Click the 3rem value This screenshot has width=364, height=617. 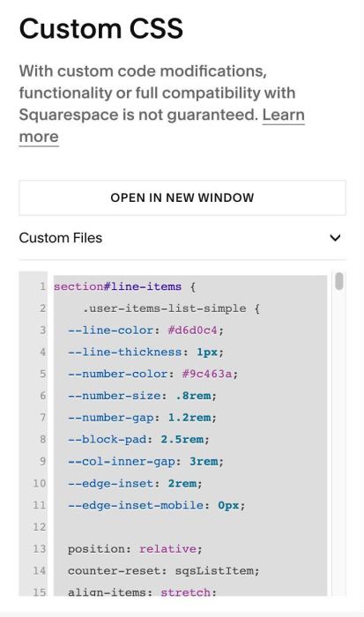click(x=204, y=461)
